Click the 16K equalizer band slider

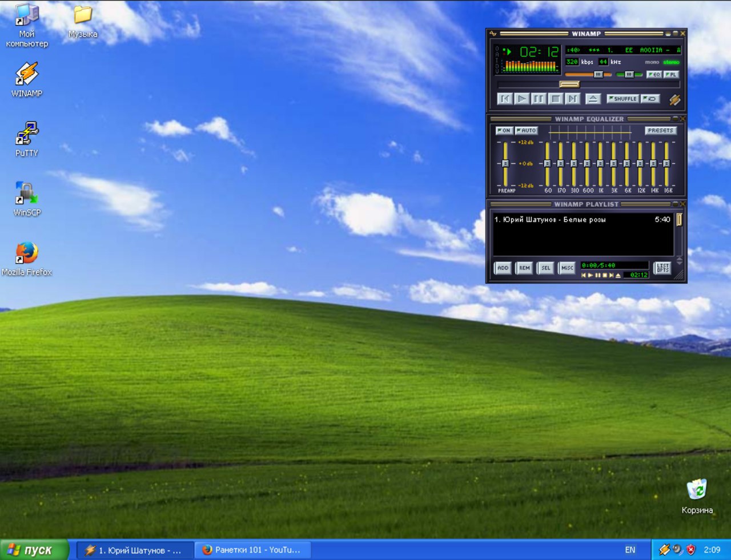[x=666, y=164]
